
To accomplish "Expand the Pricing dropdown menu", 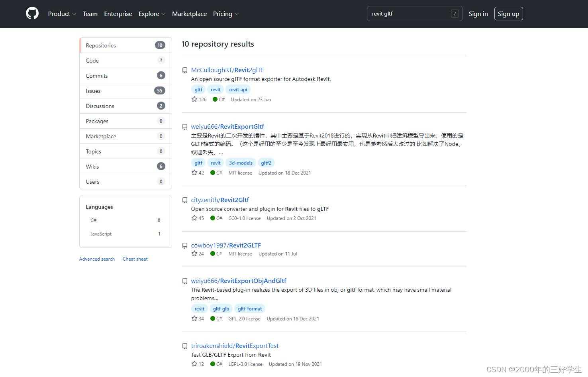I will (226, 14).
